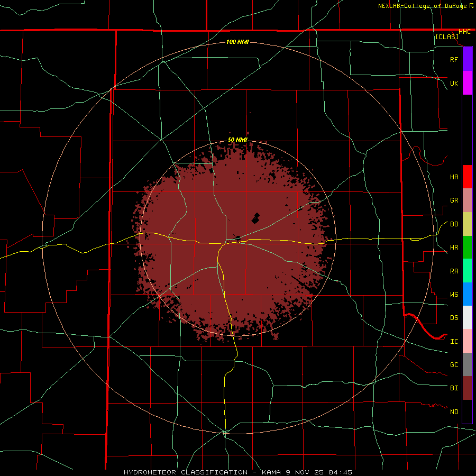Click the pink GR legend color swatch

(x=467, y=200)
